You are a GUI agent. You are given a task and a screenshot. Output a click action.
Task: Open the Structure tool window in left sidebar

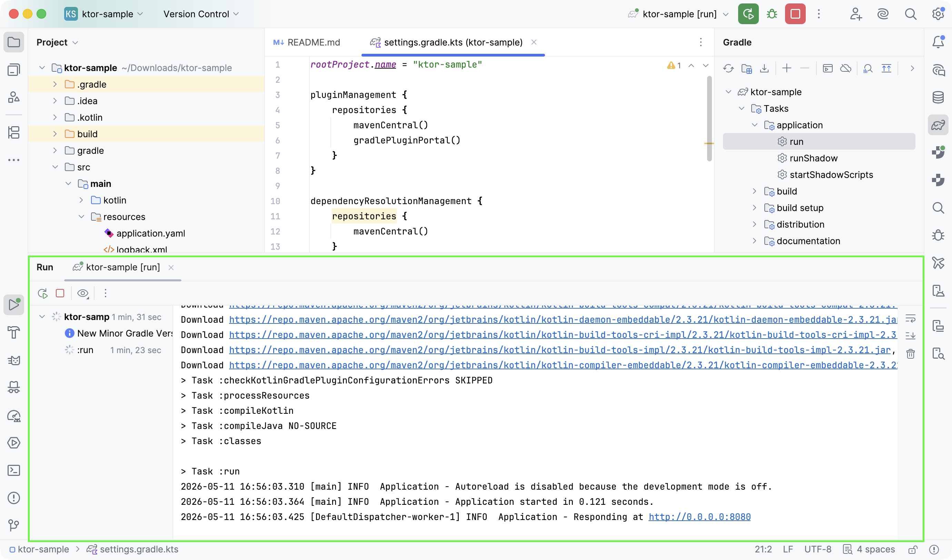(x=13, y=132)
